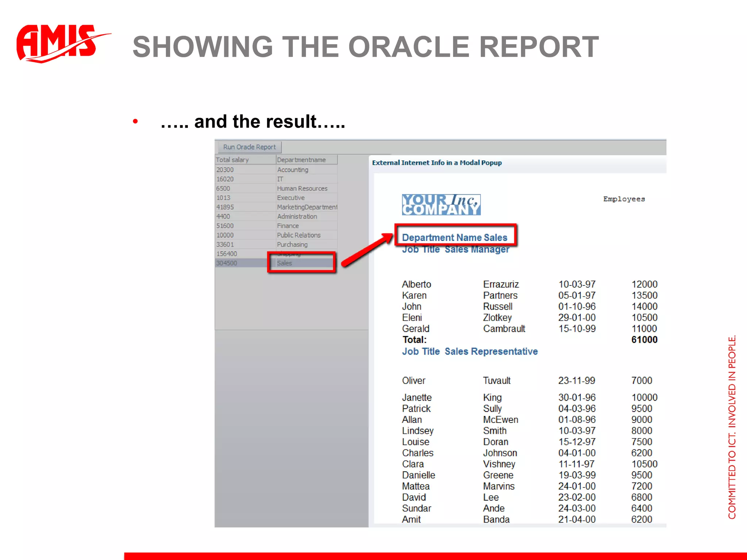
Task: Click first name Lindsey
Action: [418, 431]
